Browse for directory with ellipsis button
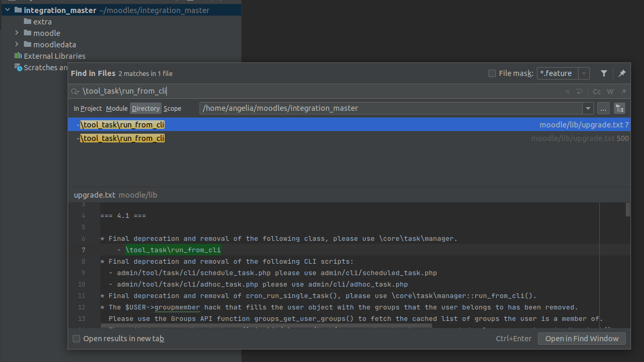644x362 pixels. tap(603, 108)
